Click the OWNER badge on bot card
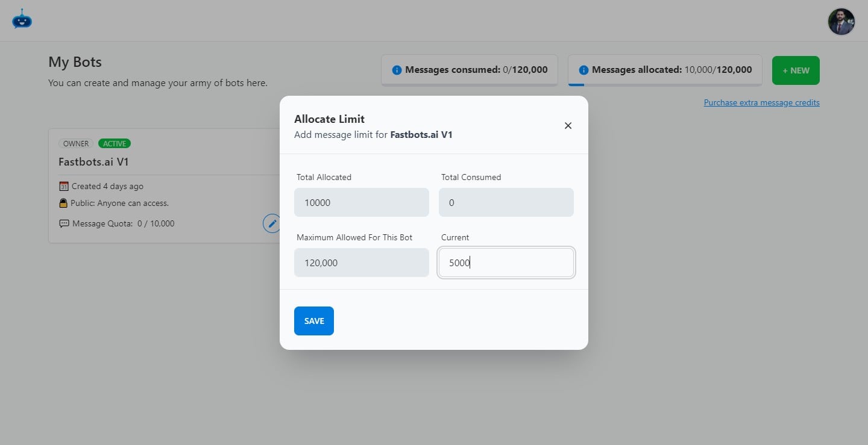 coord(76,144)
